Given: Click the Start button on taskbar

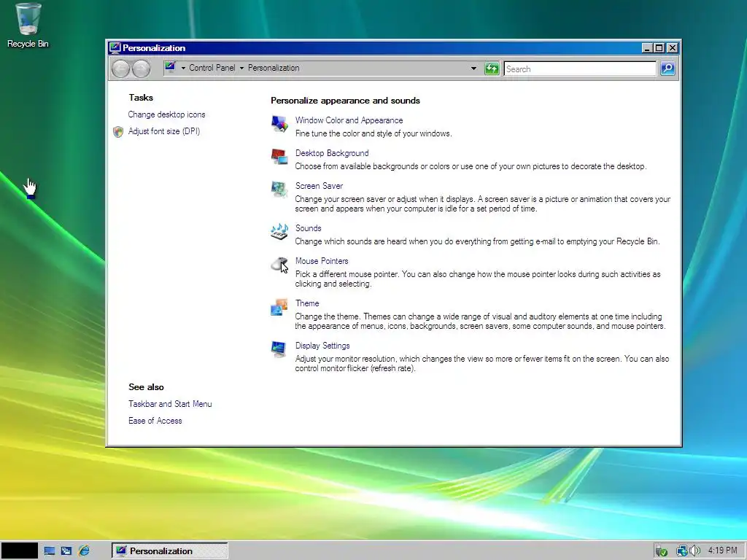Looking at the screenshot, I should point(19,551).
